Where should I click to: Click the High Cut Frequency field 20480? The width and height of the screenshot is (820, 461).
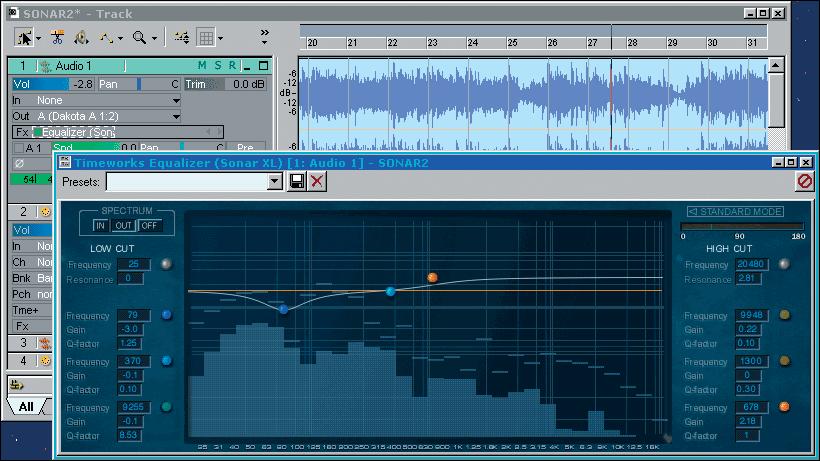751,264
